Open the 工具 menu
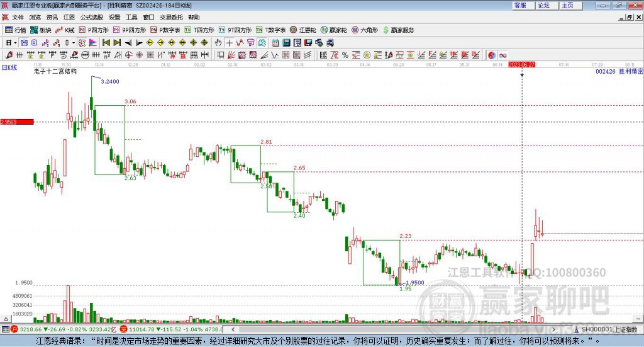The width and height of the screenshot is (644, 347). pyautogui.click(x=131, y=17)
